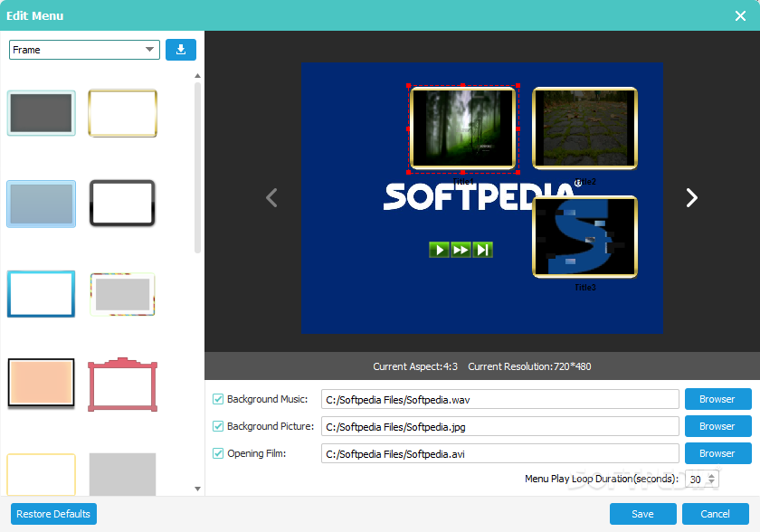
Task: Go to next menu page arrow
Action: pyautogui.click(x=691, y=197)
